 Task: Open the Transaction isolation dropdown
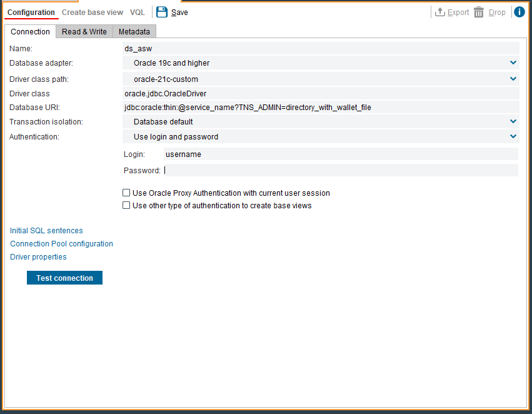pos(321,121)
